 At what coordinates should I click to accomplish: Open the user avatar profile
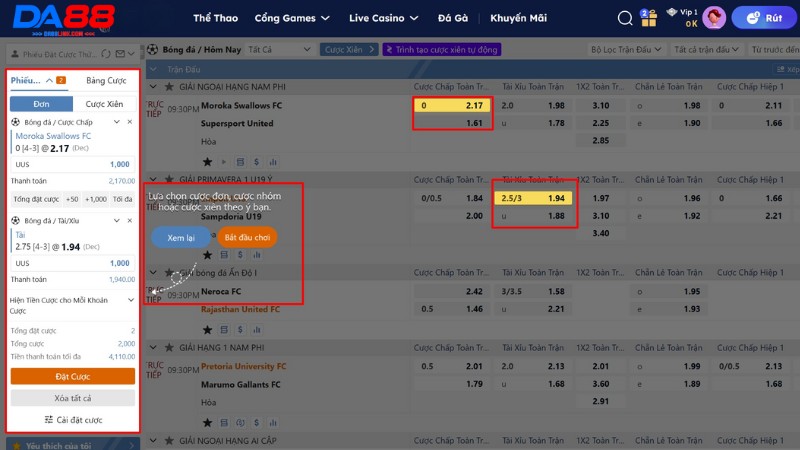coord(714,18)
